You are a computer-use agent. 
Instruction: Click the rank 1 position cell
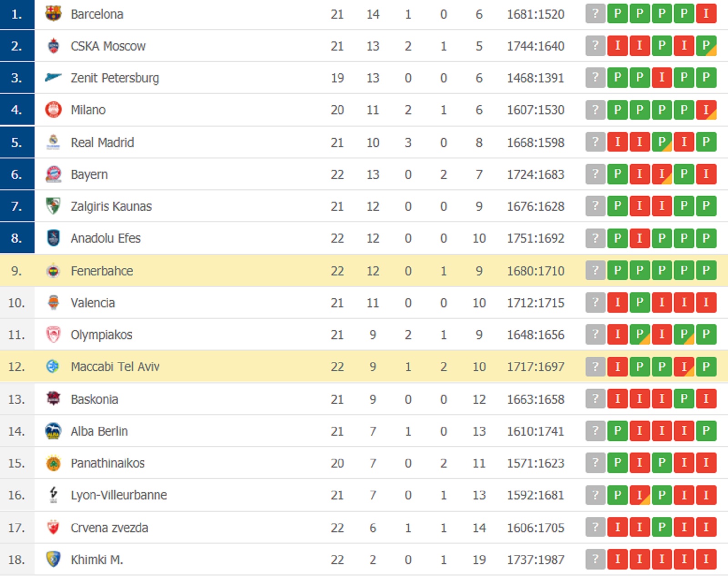[17, 14]
